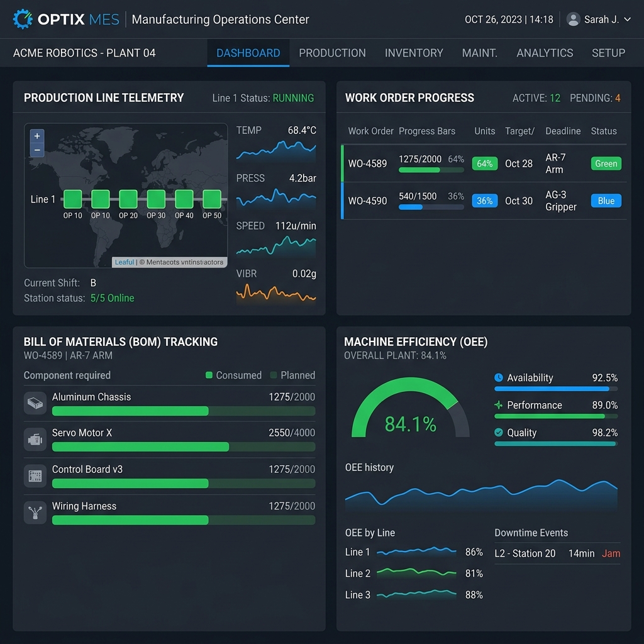
Task: Click the first OP 10 station block
Action: 73,199
